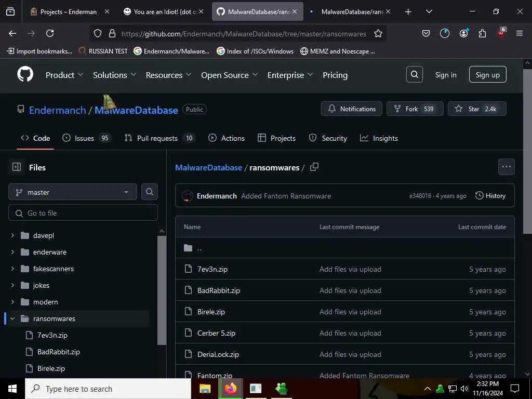
Task: Go to parent directory '..' row
Action: coord(345,248)
